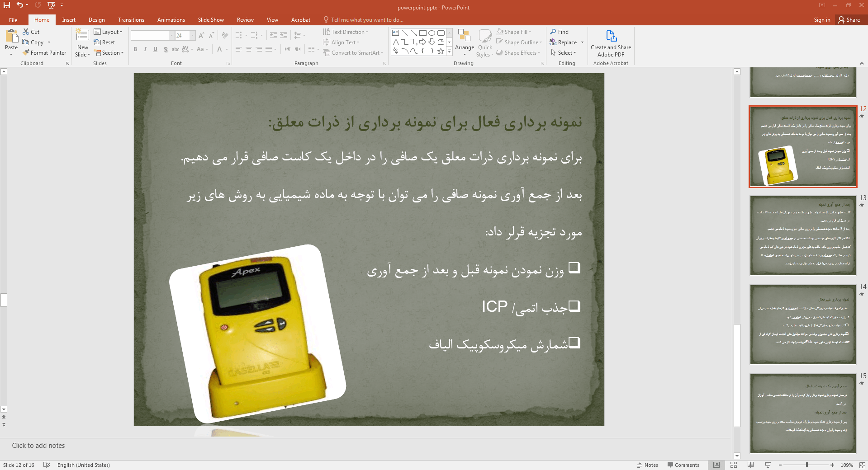Apply numbering to text
Viewport: 868px width, 470px height.
tap(254, 35)
